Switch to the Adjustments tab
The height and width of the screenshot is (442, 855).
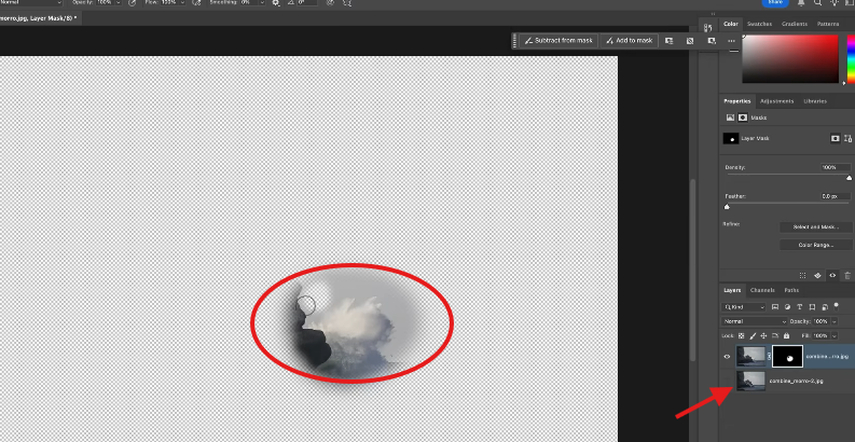pos(776,101)
